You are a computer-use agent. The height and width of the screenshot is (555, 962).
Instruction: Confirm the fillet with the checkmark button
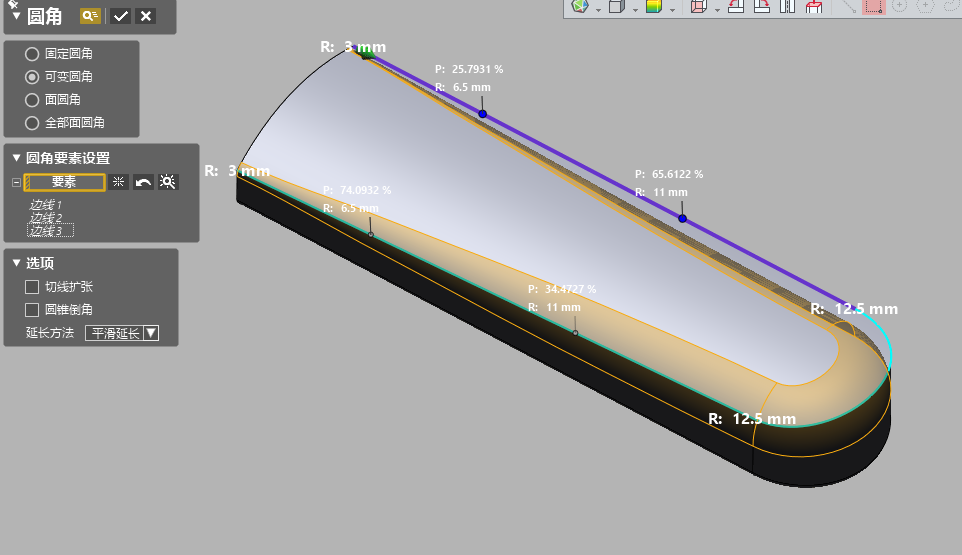[120, 15]
